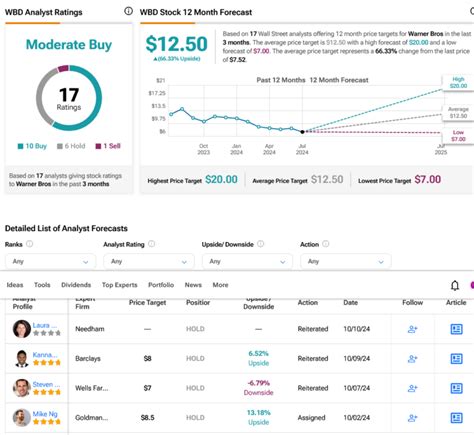Open the Top Experts menu
Image resolution: width=474 pixels, height=435 pixels.
[x=119, y=285]
